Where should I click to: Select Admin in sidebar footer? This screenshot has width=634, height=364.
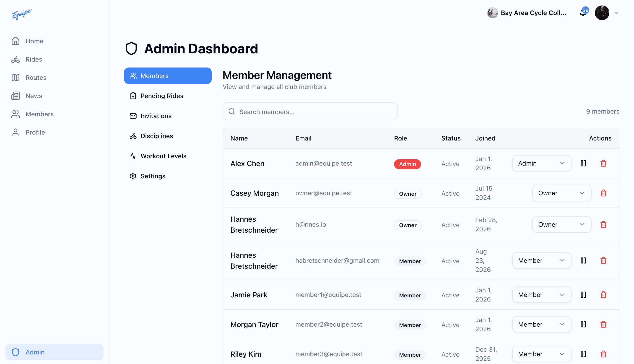(x=55, y=352)
